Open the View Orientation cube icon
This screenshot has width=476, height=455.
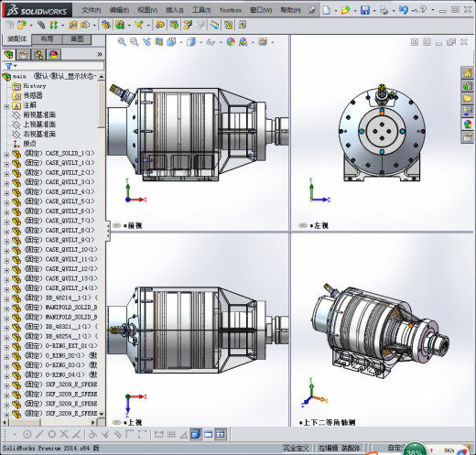click(171, 42)
